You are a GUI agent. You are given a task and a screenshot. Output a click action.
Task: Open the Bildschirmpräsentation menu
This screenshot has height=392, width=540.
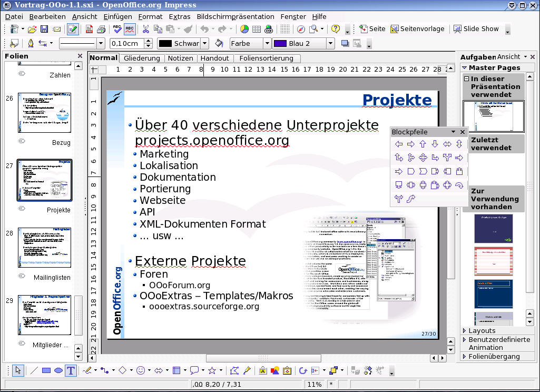tap(235, 16)
